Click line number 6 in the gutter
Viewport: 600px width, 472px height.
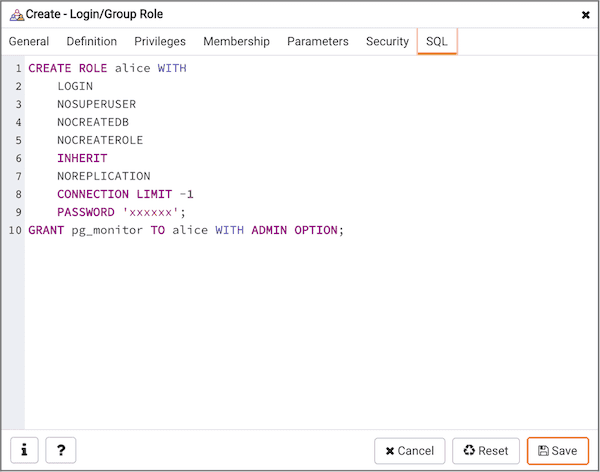point(18,158)
